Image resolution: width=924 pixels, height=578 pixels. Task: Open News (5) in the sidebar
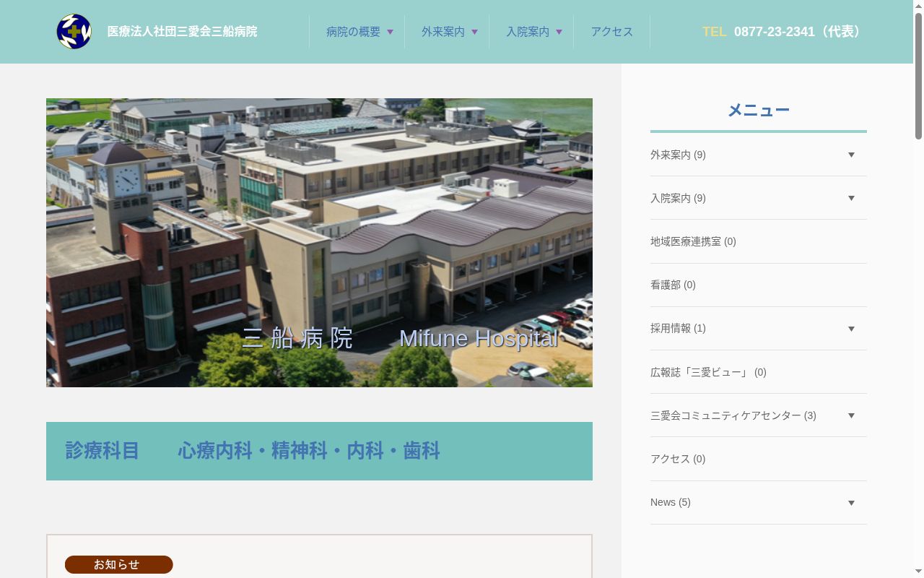671,502
